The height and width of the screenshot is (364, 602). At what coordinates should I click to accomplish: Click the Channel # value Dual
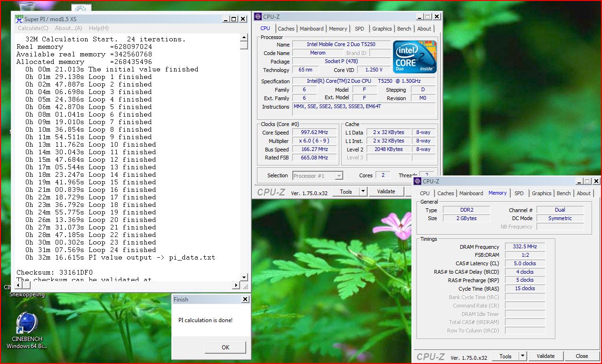click(x=560, y=210)
